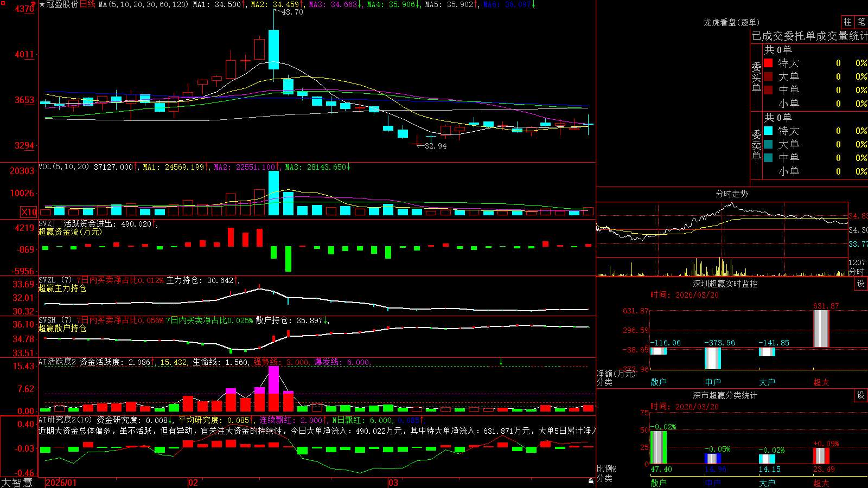
Task: Click the 2026/01 date marker
Action: pyautogui.click(x=61, y=483)
